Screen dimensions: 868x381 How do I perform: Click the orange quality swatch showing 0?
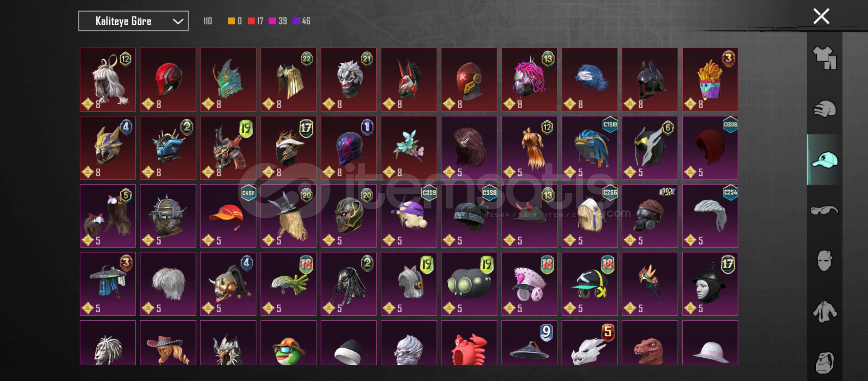tap(235, 21)
